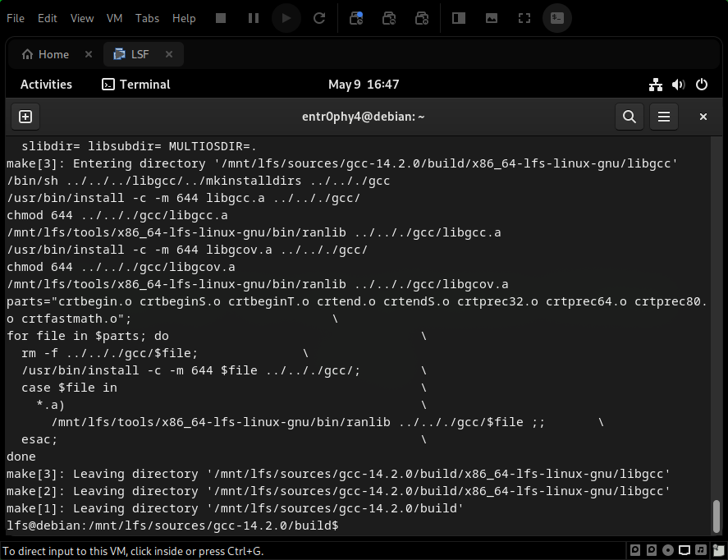Click the sound card status icon
Viewport: 728px width, 560px height.
tap(702, 549)
